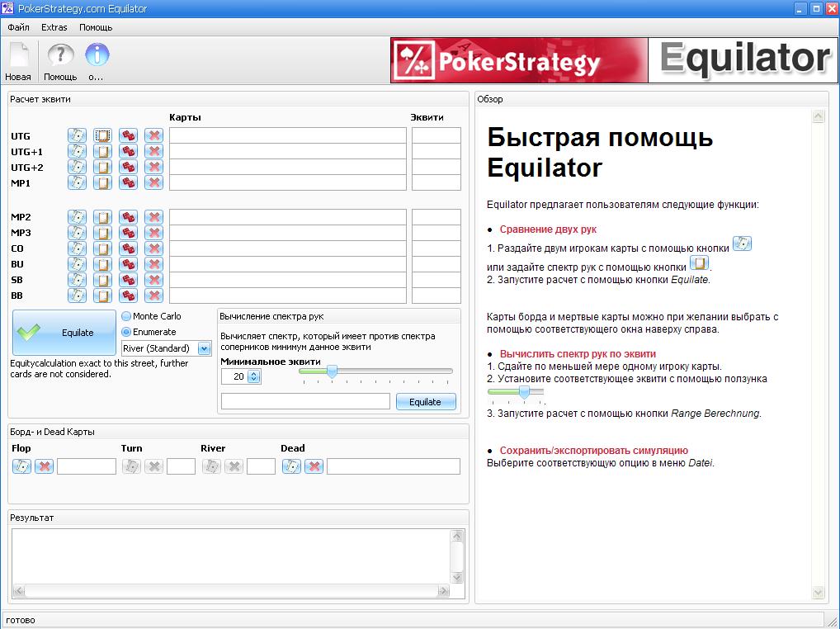Clear the Dead cards

tap(314, 466)
